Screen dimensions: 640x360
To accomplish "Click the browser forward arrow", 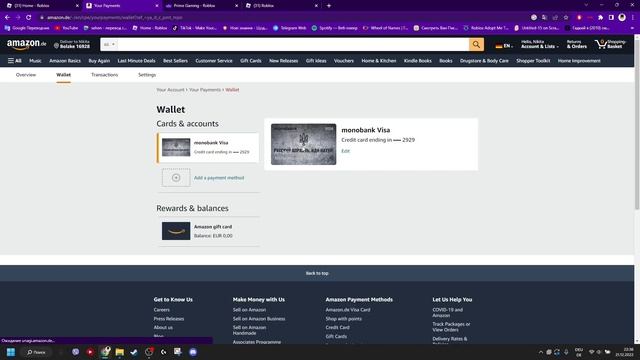I will pos(18,18).
